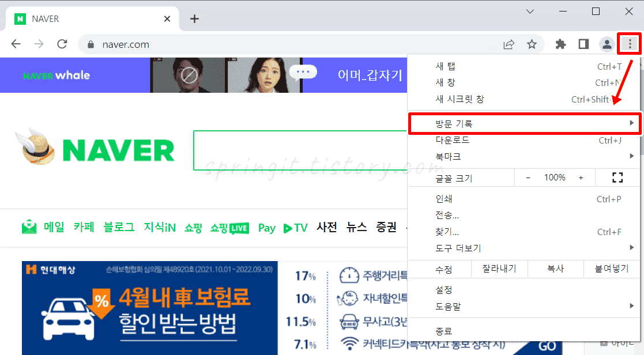Click the mail envelope icon
The height and width of the screenshot is (355, 644).
tap(29, 227)
